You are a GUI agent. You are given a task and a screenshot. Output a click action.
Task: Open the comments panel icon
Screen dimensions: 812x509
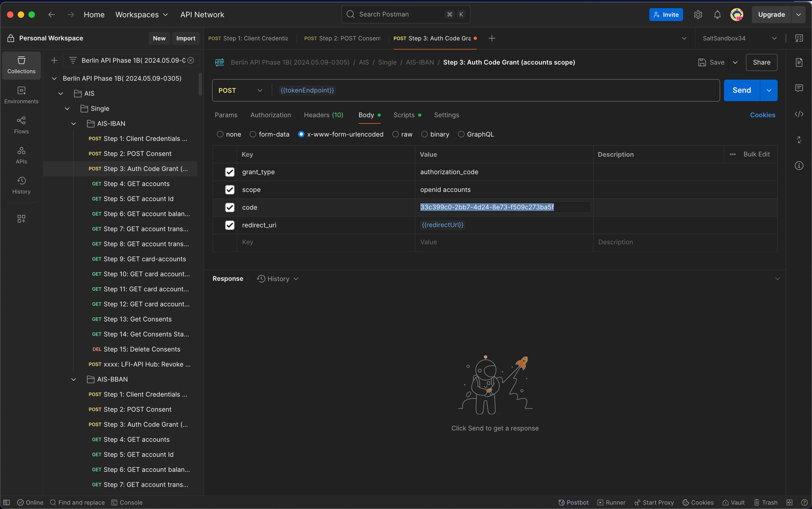tap(799, 88)
